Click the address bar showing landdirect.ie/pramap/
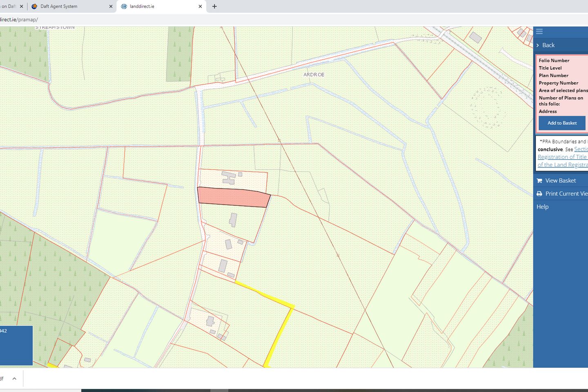The height and width of the screenshot is (392, 588). [x=20, y=19]
